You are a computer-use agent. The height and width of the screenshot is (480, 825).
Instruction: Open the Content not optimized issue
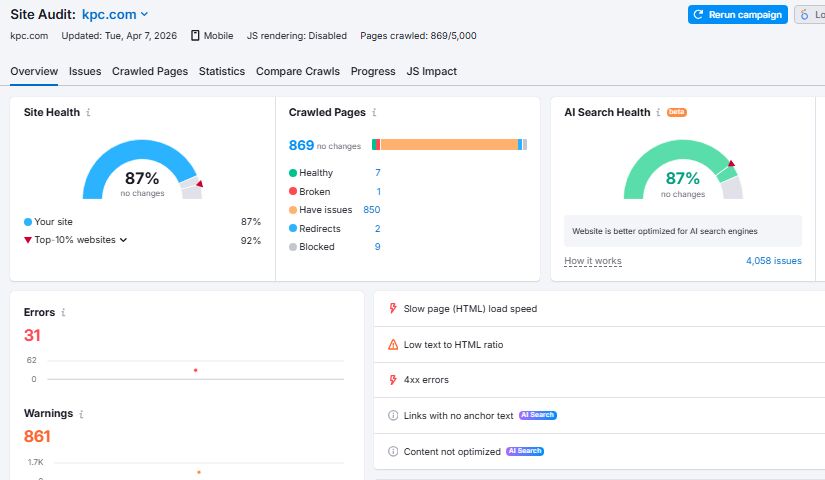click(x=452, y=452)
